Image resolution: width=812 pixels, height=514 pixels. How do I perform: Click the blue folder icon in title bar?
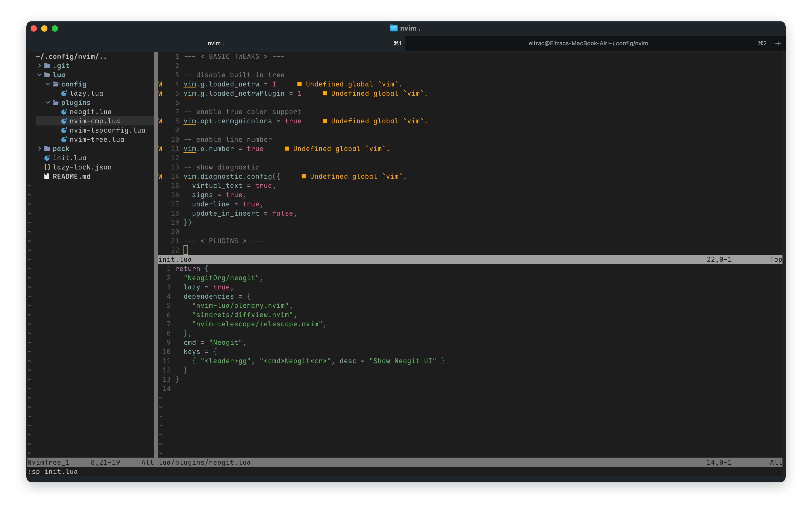pos(394,28)
